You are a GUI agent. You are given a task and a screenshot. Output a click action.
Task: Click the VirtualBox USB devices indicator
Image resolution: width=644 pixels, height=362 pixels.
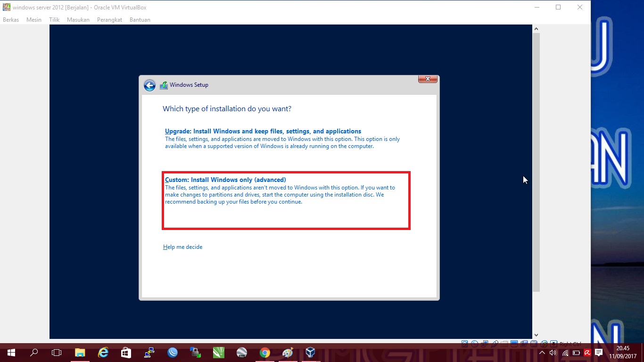(495, 344)
